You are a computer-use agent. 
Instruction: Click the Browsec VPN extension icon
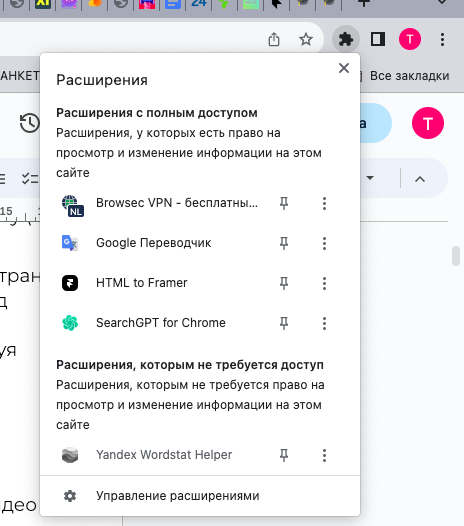click(72, 205)
